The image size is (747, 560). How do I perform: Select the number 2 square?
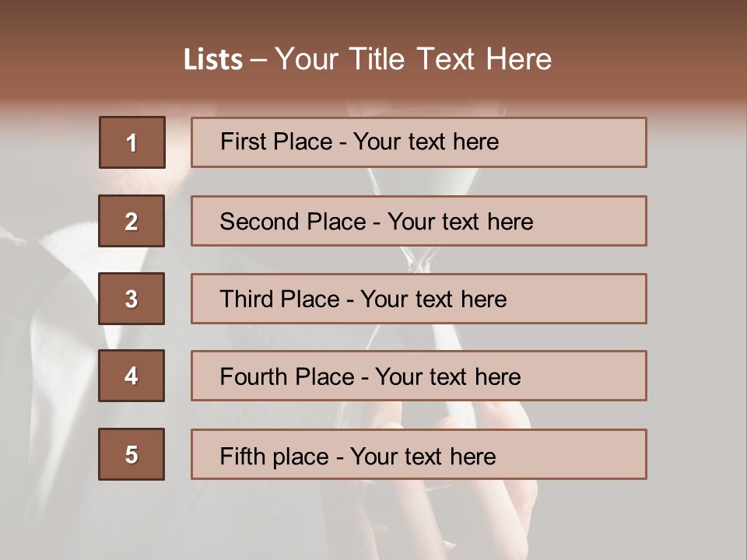132,221
